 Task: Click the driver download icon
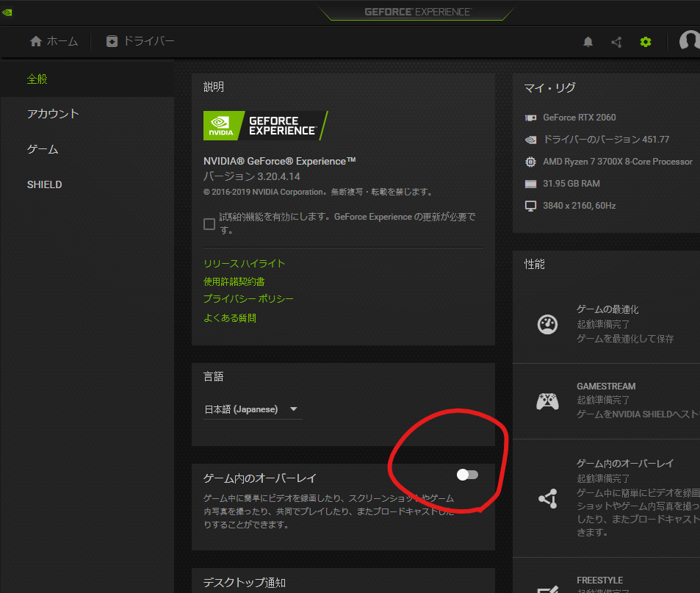pos(112,42)
